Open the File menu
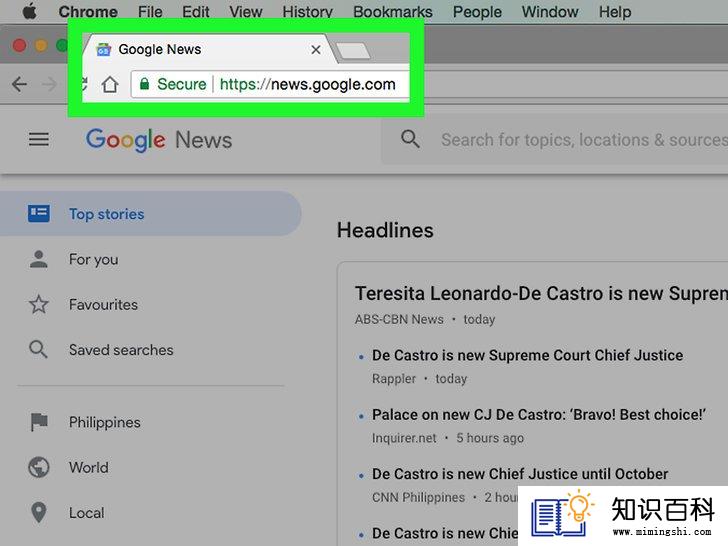The height and width of the screenshot is (546, 728). [150, 12]
